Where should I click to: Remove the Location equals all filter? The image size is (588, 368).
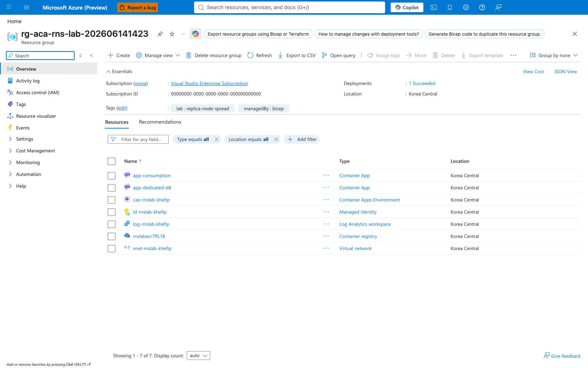coord(276,139)
